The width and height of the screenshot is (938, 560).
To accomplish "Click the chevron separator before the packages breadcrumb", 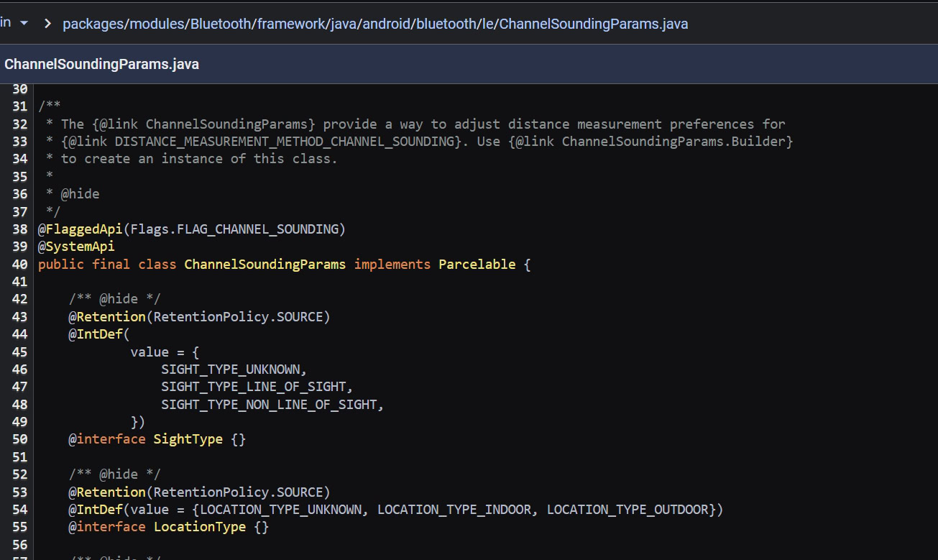I will coord(47,24).
